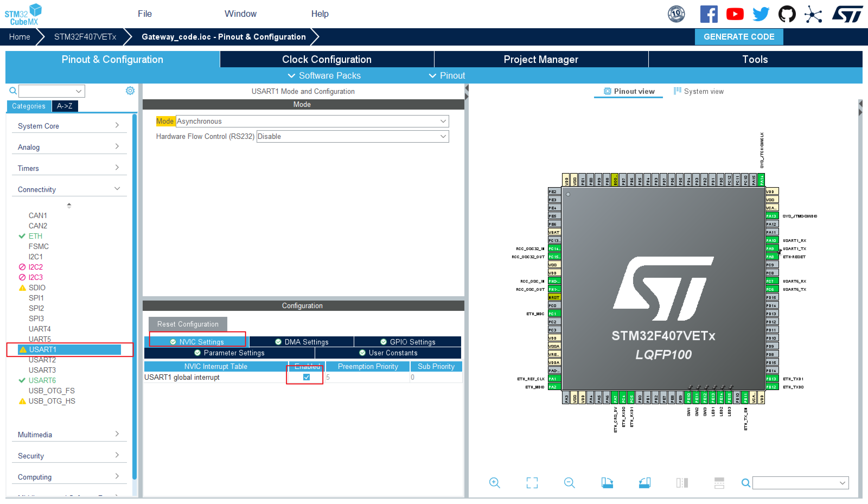Zoom in on the chip pinout
The image size is (868, 504).
[494, 483]
